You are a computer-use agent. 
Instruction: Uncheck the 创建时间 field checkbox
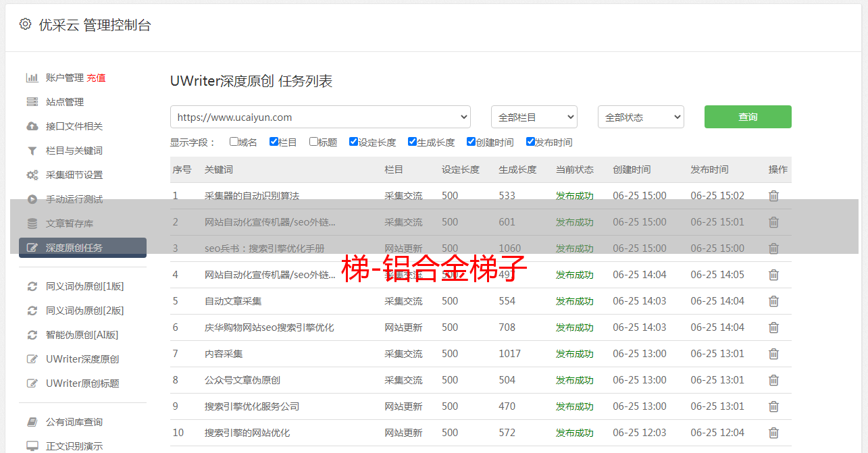tap(471, 142)
